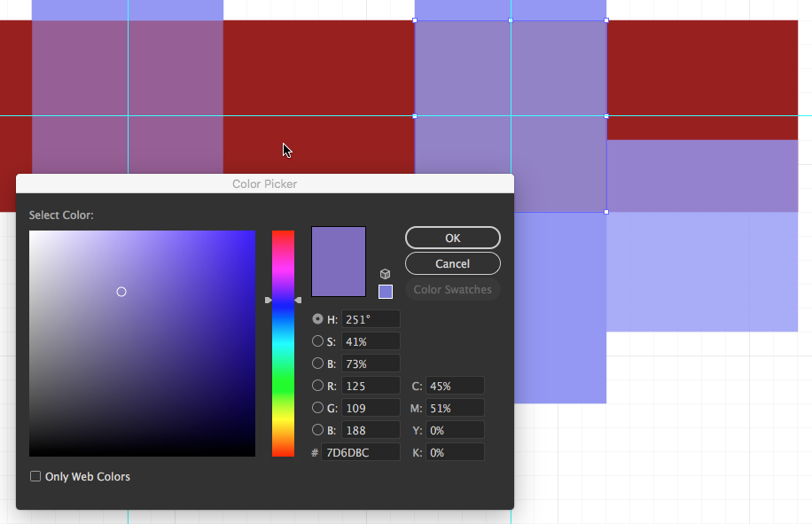Screen dimensions: 812x524
Task: Select the B brightness radio button (73%)
Action: point(317,364)
